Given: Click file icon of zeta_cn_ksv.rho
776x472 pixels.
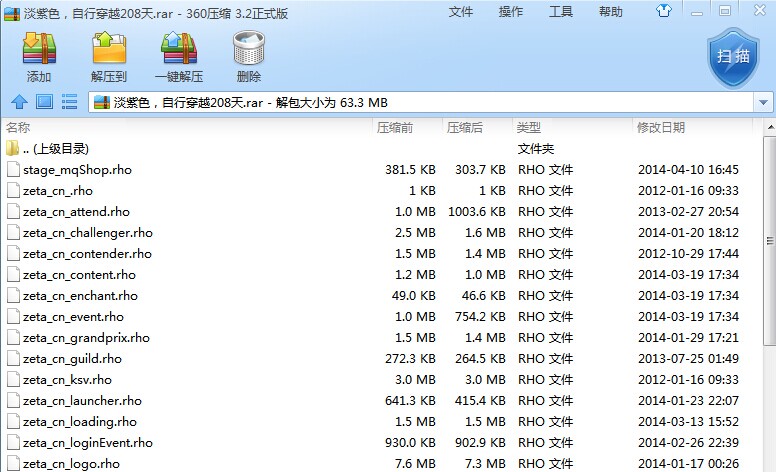Looking at the screenshot, I should pyautogui.click(x=13, y=380).
